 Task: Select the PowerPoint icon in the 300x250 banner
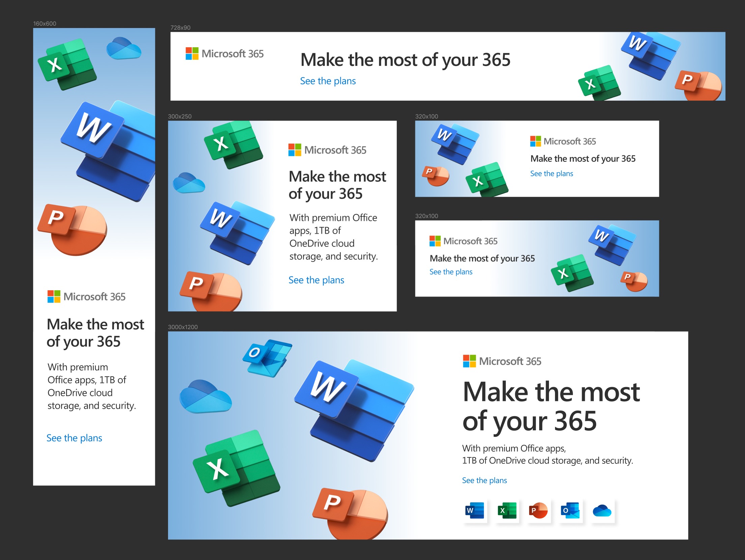211,291
